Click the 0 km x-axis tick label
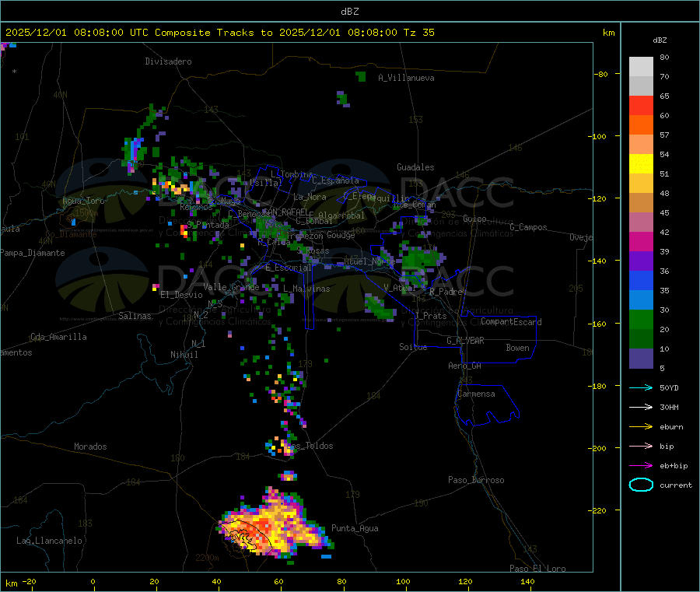This screenshot has height=592, width=700. pos(93,581)
